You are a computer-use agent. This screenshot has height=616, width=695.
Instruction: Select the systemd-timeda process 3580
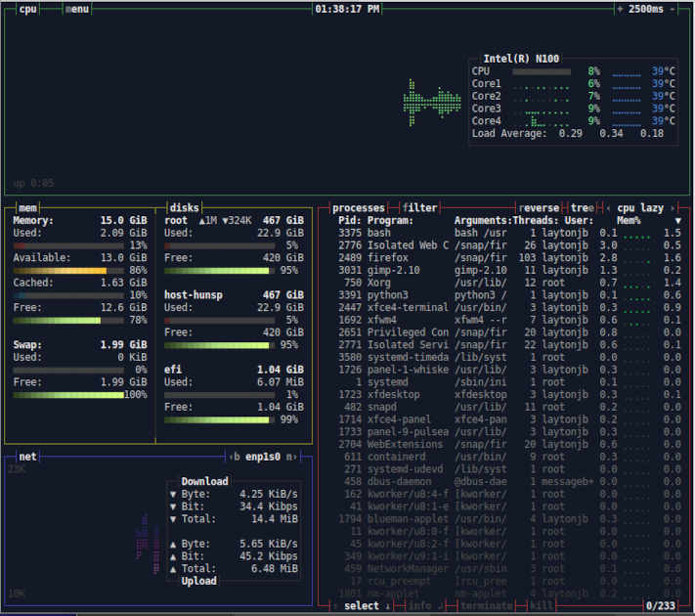(x=503, y=357)
